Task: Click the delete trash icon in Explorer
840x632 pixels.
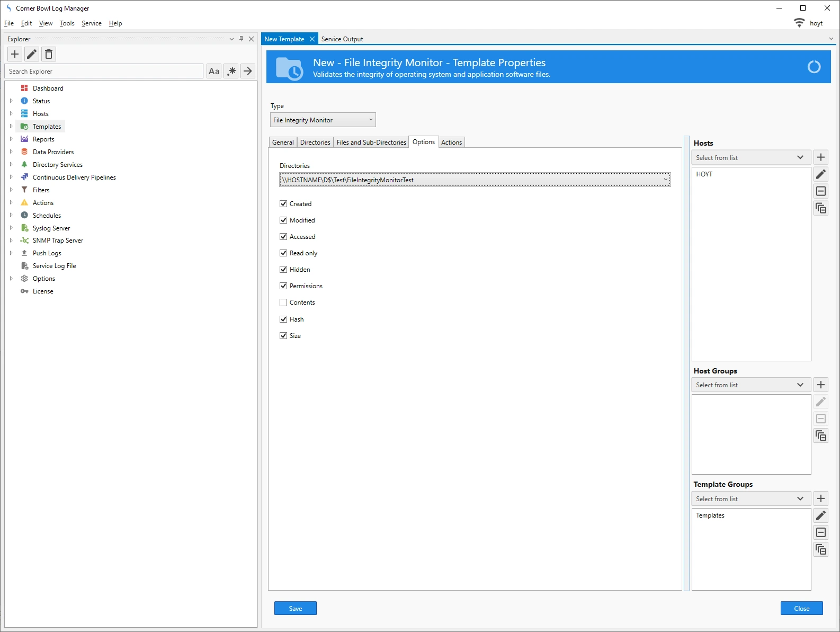Action: [x=49, y=54]
